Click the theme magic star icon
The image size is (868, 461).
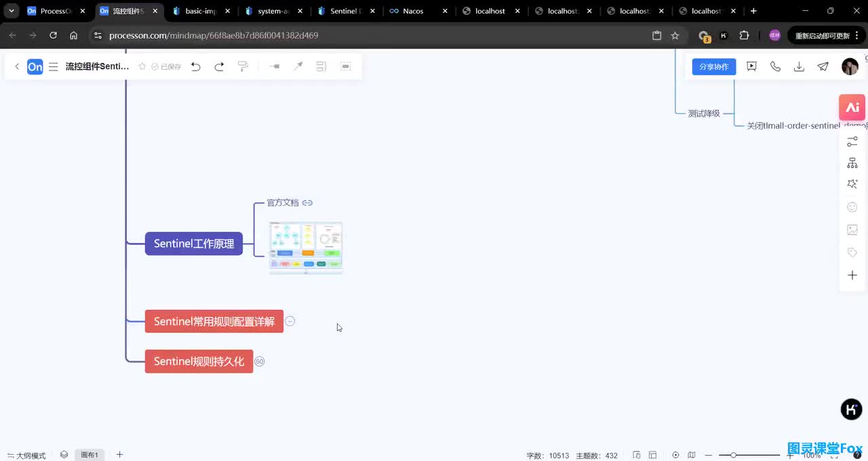852,184
